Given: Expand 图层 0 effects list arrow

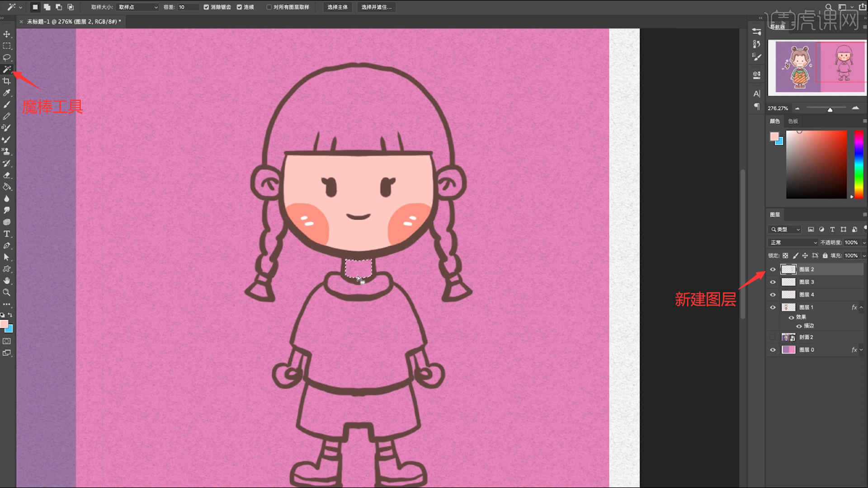Looking at the screenshot, I should click(x=861, y=350).
